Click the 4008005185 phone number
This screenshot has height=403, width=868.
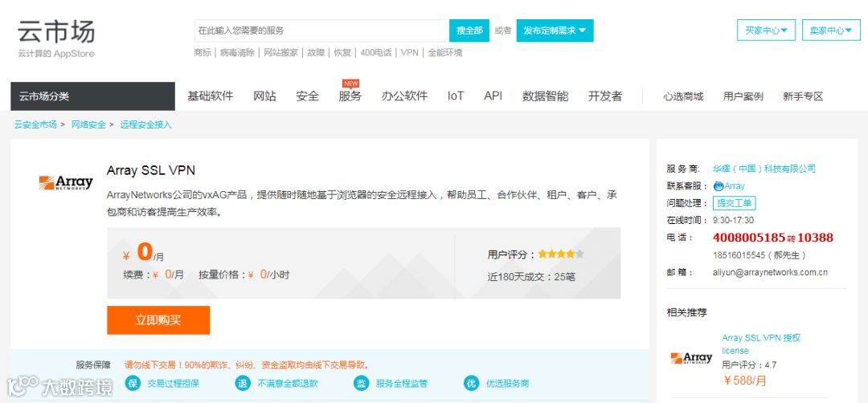coord(749,238)
